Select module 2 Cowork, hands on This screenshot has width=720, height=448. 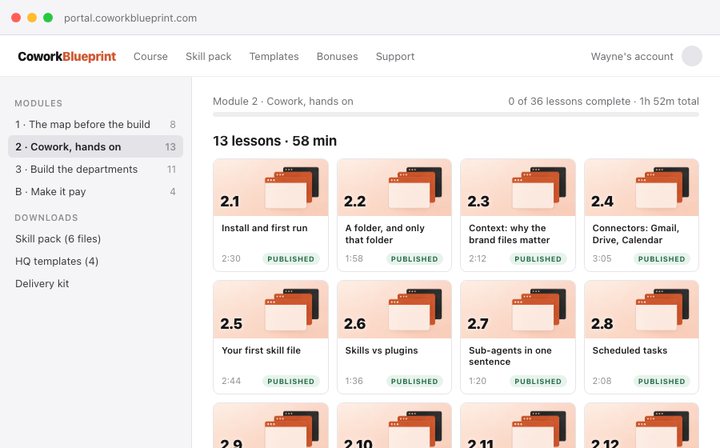tap(96, 147)
